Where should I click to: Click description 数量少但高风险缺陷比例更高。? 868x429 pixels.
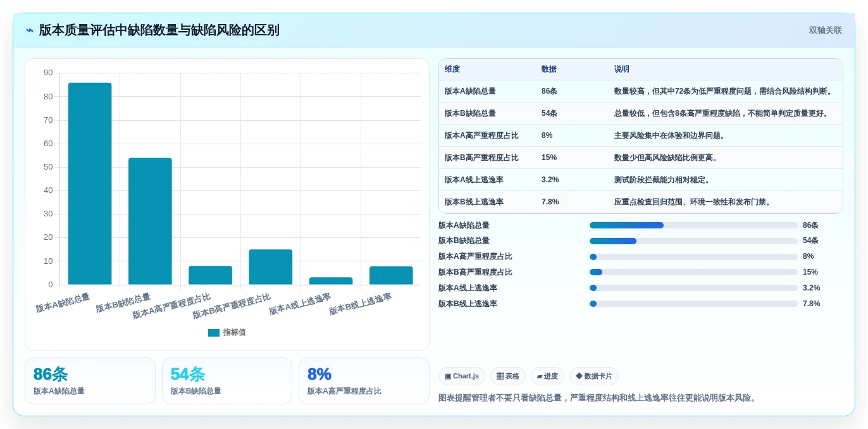(x=667, y=158)
